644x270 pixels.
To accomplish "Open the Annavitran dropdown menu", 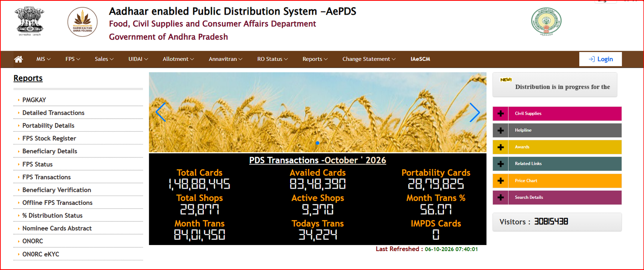I will tap(225, 59).
